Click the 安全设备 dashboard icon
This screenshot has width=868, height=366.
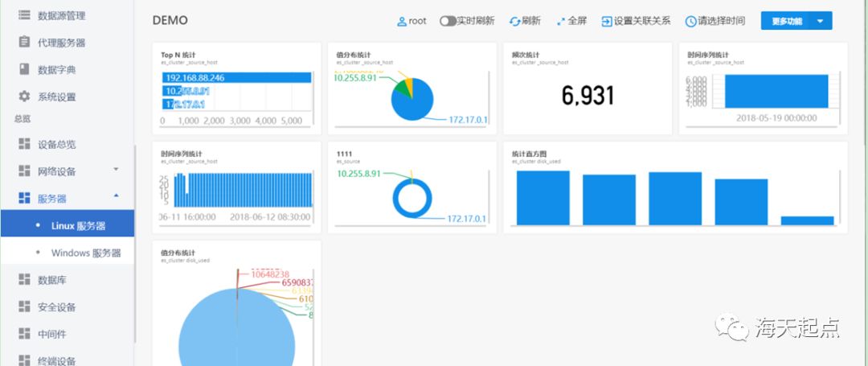[x=24, y=306]
